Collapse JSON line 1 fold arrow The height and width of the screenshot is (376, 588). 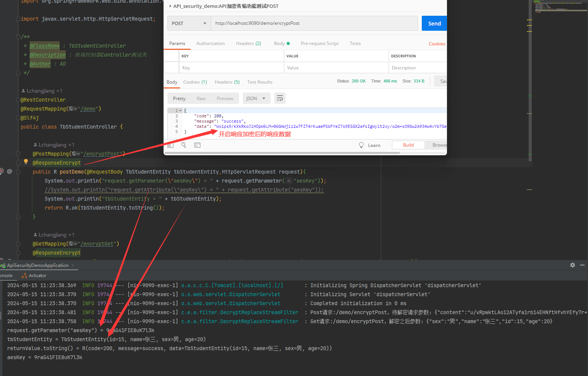click(x=180, y=111)
